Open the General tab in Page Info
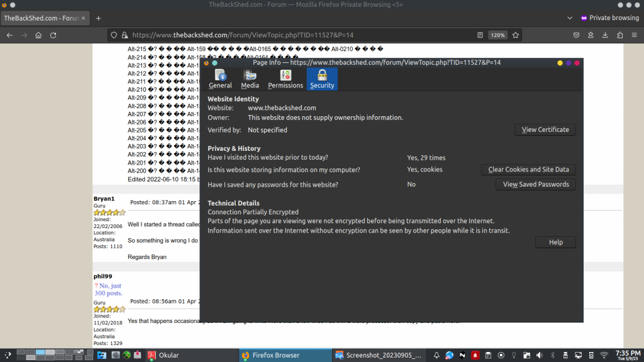This screenshot has height=362, width=644. 220,79
